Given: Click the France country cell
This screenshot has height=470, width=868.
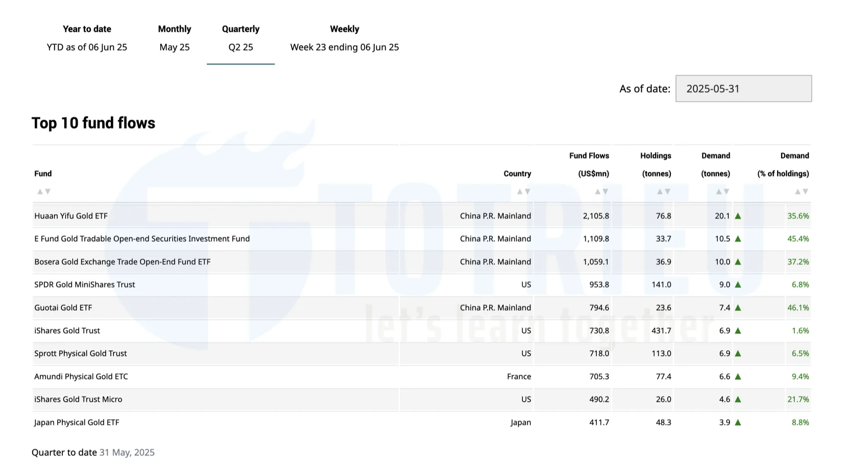Looking at the screenshot, I should point(519,377).
